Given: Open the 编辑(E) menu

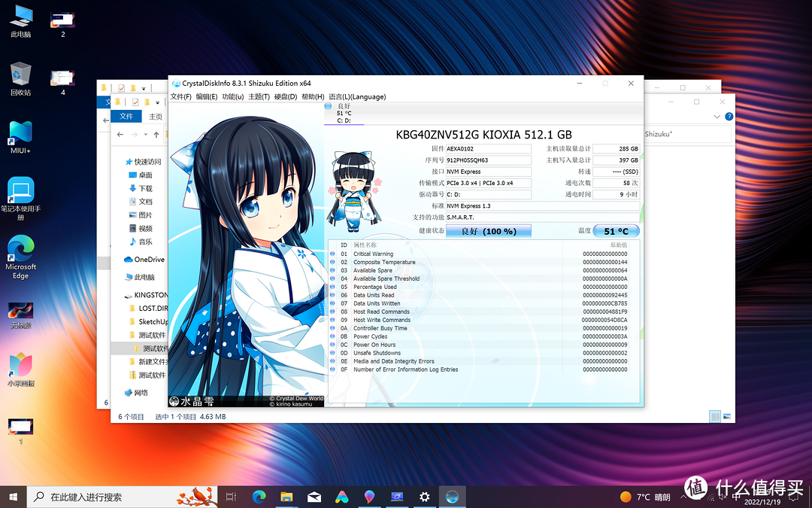Looking at the screenshot, I should tap(207, 97).
